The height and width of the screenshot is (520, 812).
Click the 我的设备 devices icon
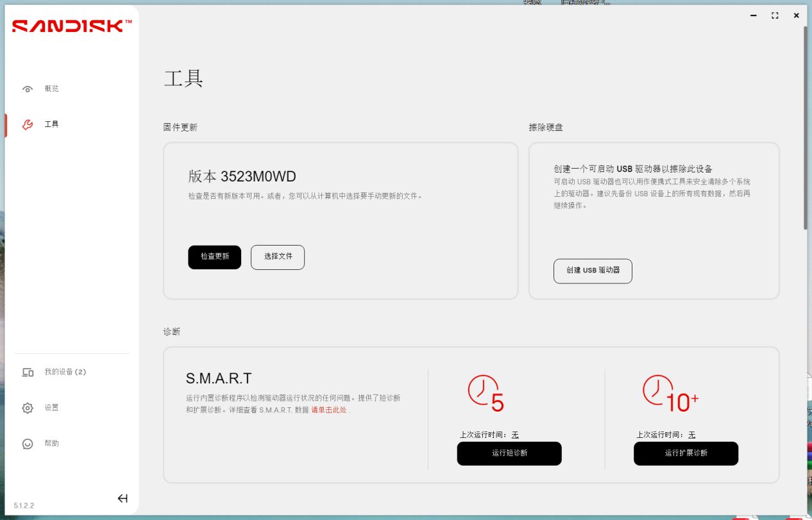coord(28,373)
